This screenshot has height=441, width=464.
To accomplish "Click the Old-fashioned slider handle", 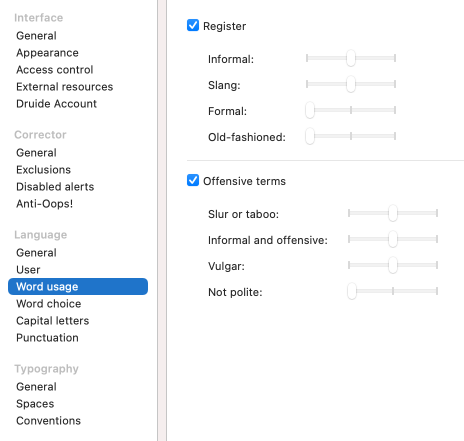I will (310, 136).
